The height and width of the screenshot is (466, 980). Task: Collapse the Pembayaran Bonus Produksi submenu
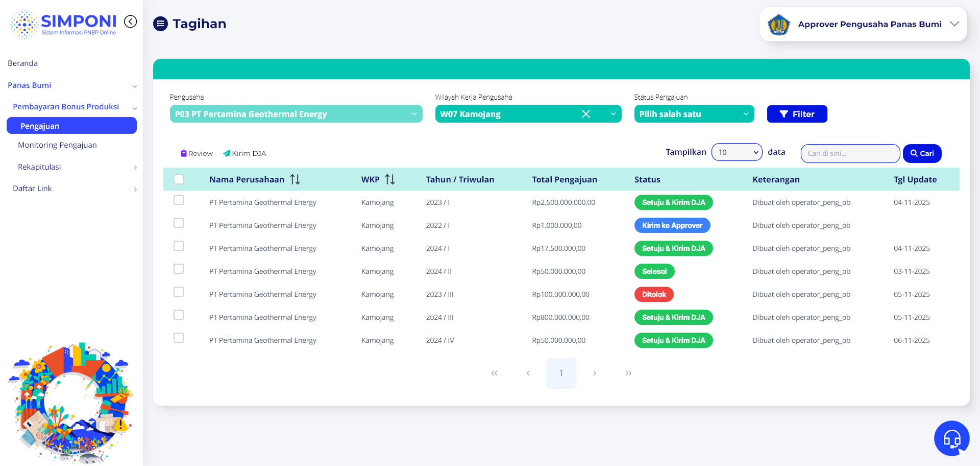tap(135, 108)
